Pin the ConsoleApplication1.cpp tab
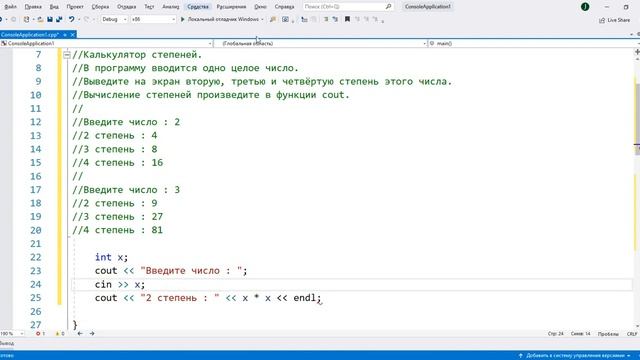 click(x=65, y=35)
